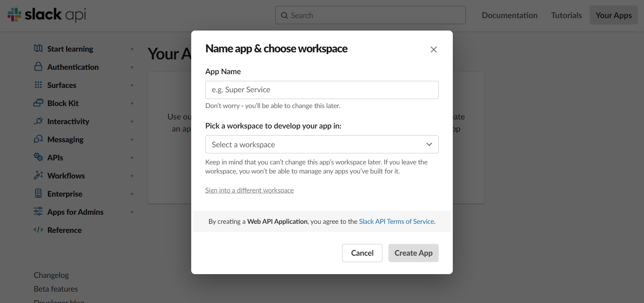Image resolution: width=644 pixels, height=303 pixels.
Task: Click the Apps for Admins sliders icon
Action: point(38,211)
